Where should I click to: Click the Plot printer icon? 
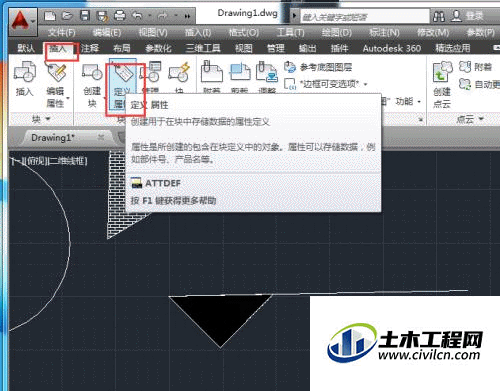[120, 16]
